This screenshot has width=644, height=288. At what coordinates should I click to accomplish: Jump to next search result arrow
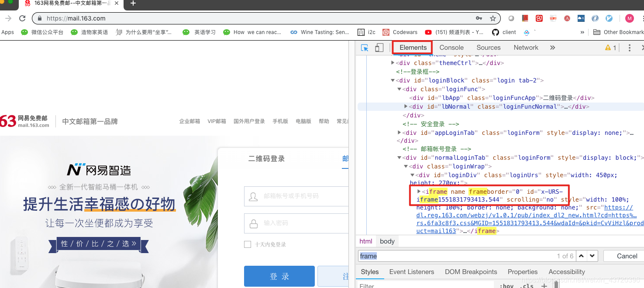pos(592,256)
